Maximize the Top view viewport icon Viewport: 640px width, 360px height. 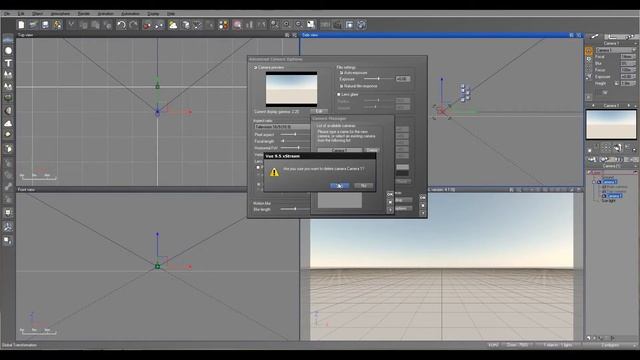point(294,35)
